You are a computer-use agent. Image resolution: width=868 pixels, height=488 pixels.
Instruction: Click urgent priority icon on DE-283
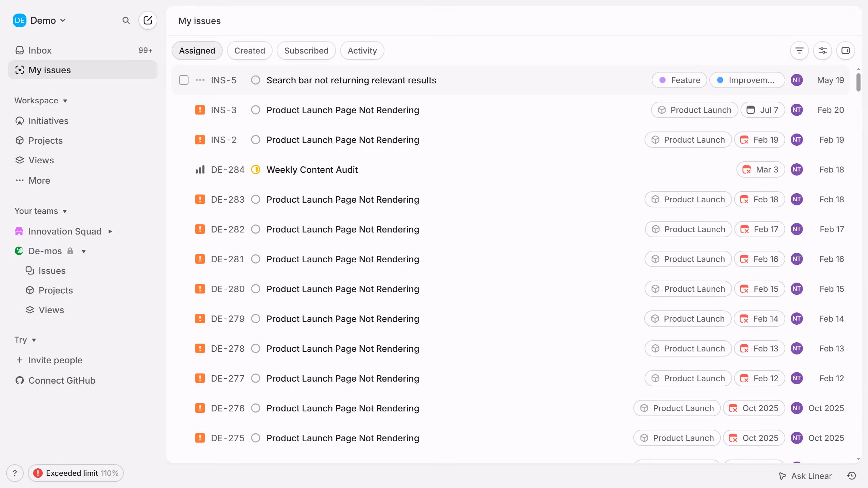point(200,199)
